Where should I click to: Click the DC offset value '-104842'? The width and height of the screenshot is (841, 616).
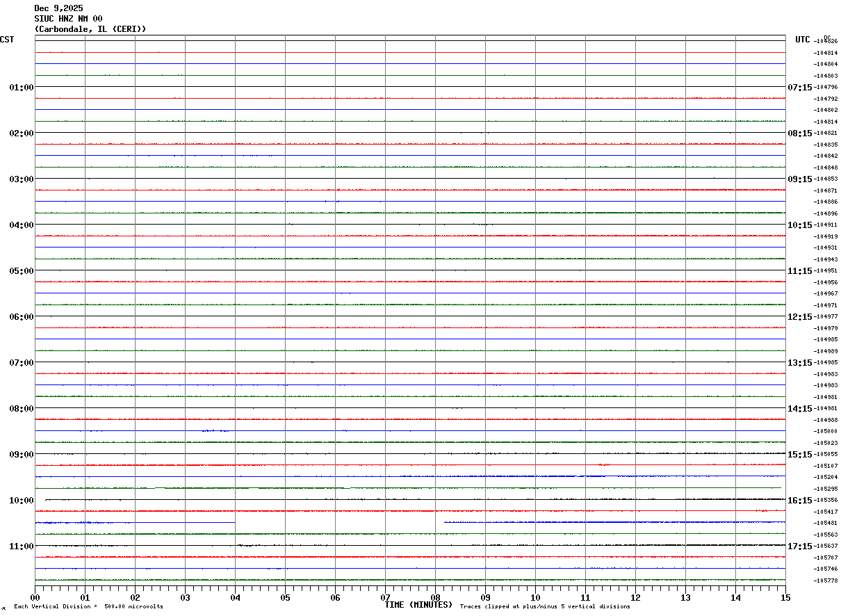[825, 156]
